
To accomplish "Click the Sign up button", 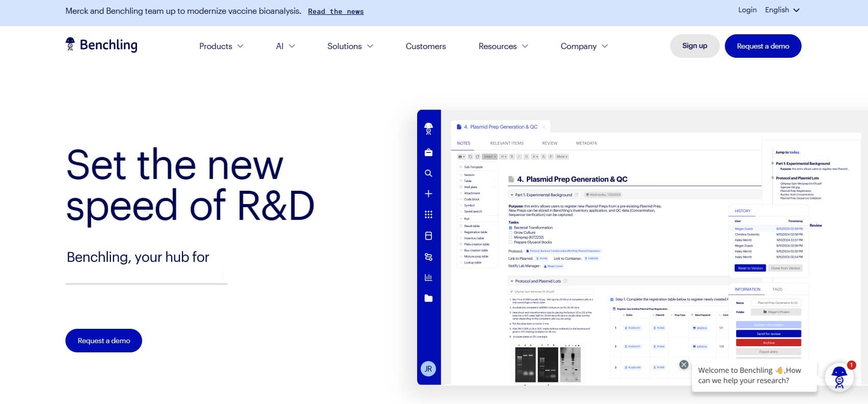I will coord(694,46).
